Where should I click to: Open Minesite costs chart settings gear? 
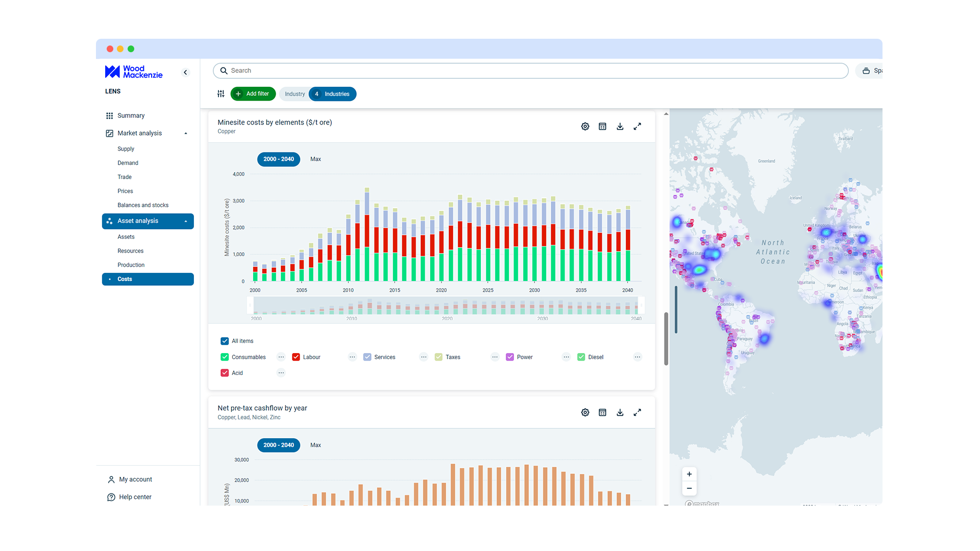pyautogui.click(x=585, y=127)
